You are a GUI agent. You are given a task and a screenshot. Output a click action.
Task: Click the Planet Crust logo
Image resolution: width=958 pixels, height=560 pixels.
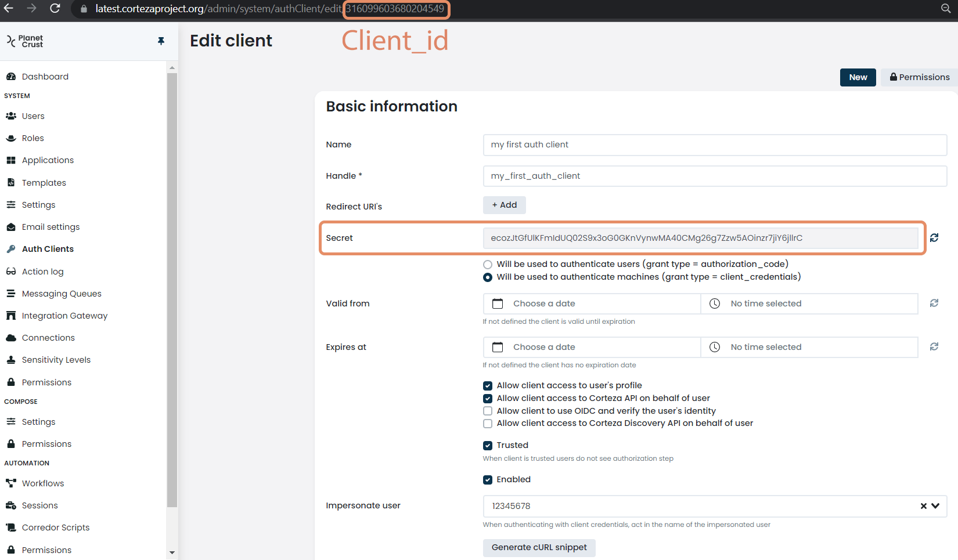click(x=24, y=41)
